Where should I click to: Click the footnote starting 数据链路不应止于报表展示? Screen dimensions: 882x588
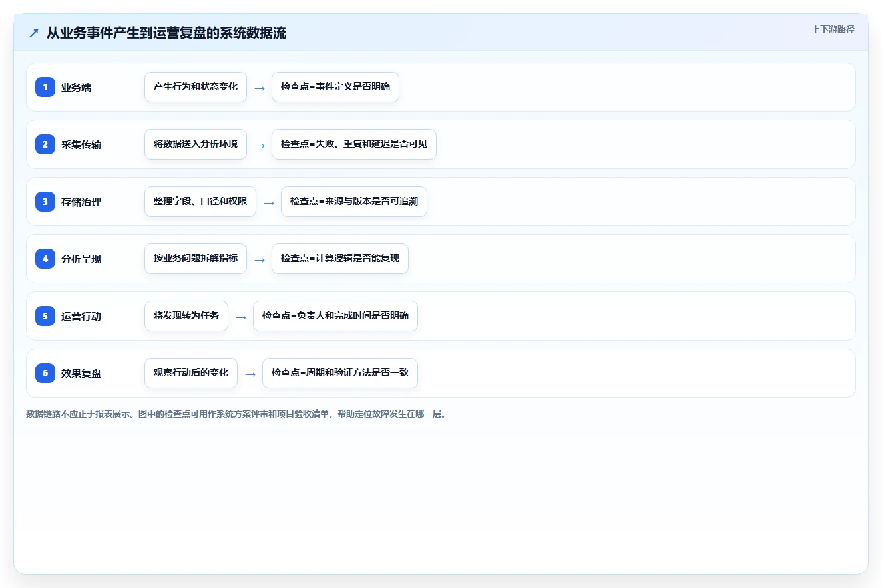(236, 414)
